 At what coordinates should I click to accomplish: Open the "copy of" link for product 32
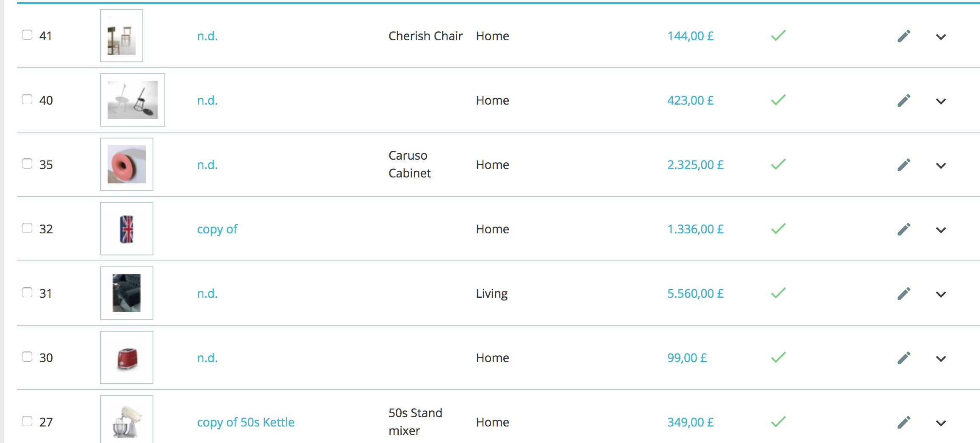[x=217, y=229]
